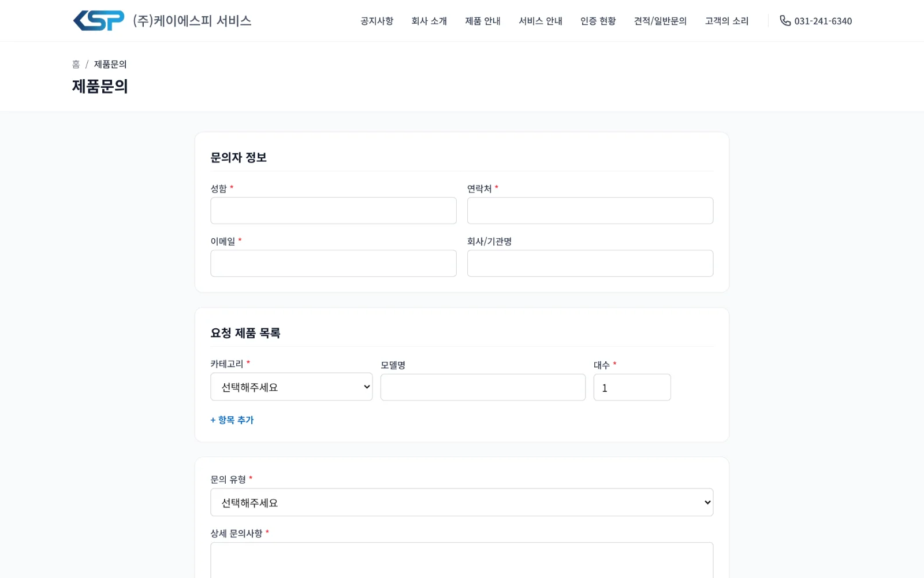
Task: Click the 제품문의 page title
Action: (x=100, y=86)
